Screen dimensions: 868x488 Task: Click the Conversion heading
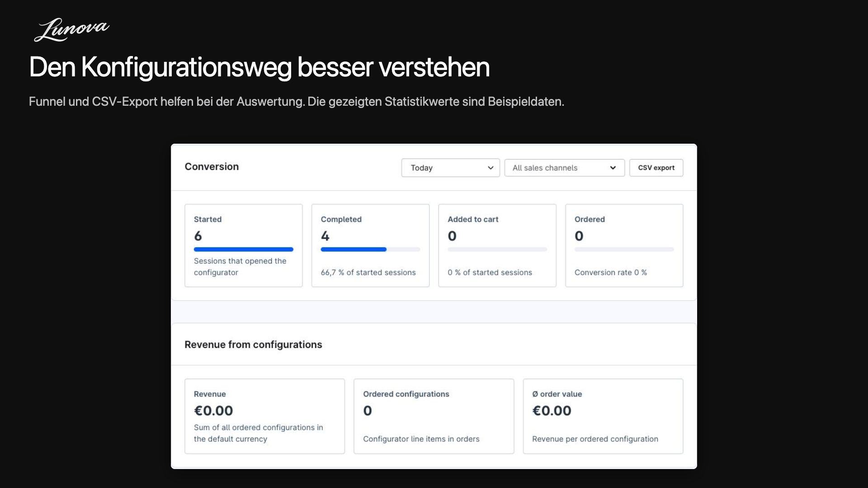212,167
